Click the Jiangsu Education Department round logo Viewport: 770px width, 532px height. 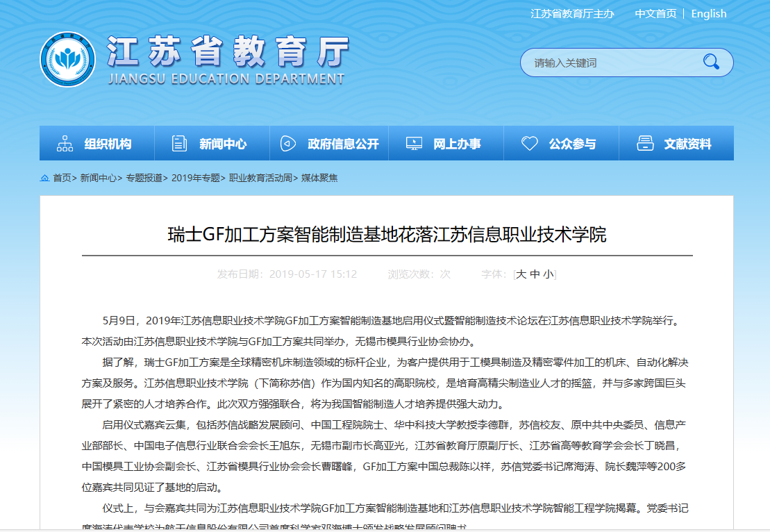point(68,60)
